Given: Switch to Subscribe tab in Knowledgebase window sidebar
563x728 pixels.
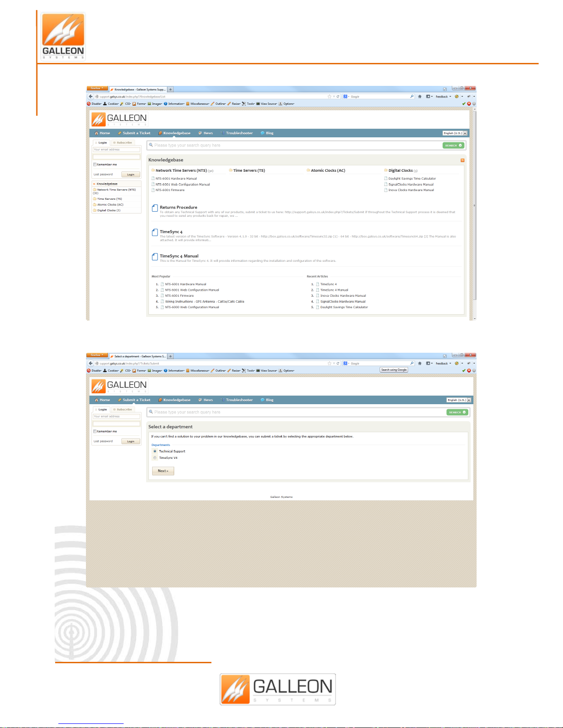Looking at the screenshot, I should [123, 143].
